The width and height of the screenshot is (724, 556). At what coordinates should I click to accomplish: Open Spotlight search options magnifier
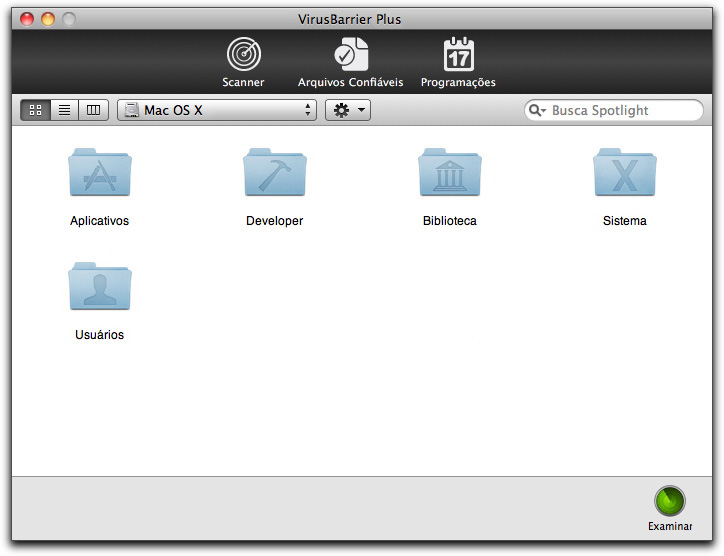(x=537, y=110)
